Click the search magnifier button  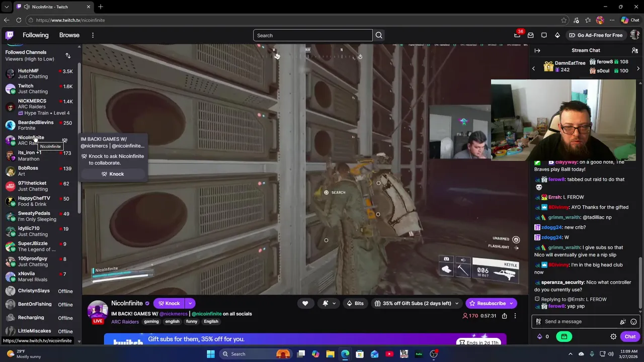379,35
